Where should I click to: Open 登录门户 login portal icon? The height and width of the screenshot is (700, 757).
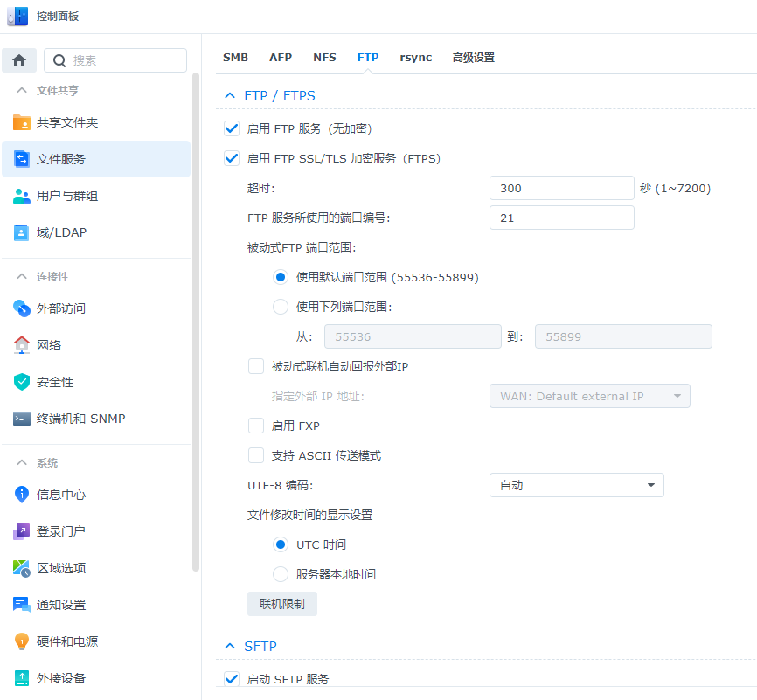pos(22,531)
